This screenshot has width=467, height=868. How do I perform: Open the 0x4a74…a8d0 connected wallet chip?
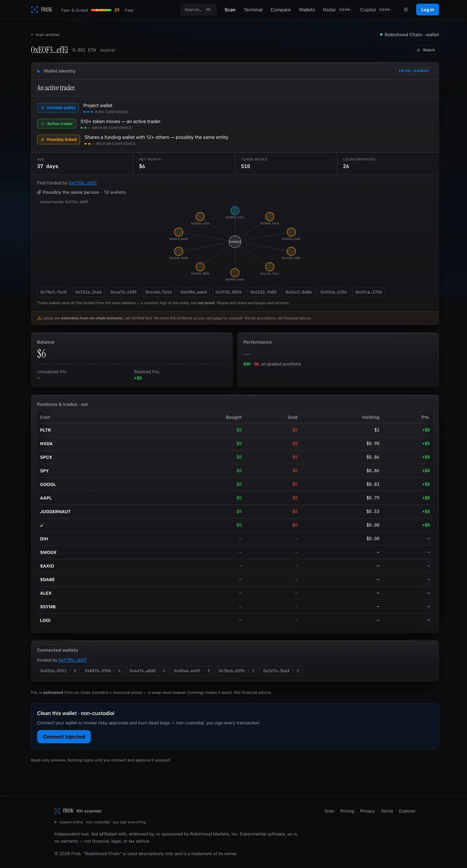[147, 671]
